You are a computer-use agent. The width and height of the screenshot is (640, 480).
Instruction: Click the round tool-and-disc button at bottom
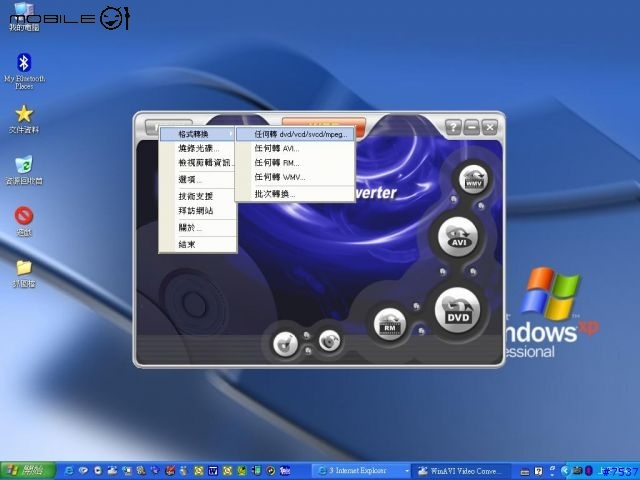coord(285,344)
